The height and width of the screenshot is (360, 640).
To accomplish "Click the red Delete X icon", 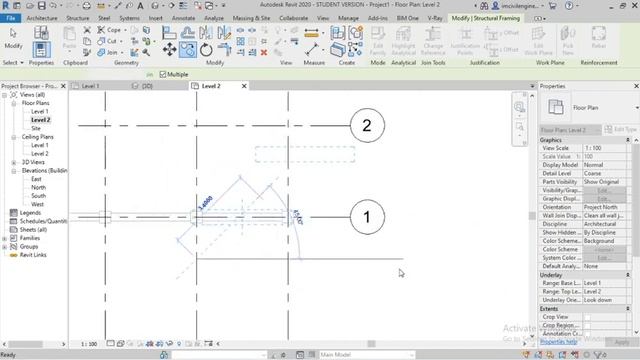I will point(264,52).
